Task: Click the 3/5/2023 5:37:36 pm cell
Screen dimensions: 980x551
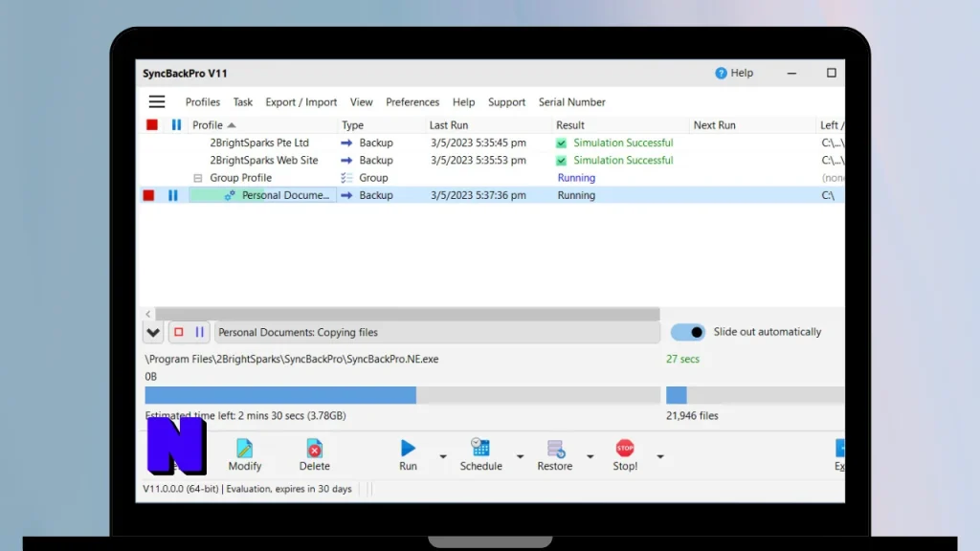Action: coord(479,195)
